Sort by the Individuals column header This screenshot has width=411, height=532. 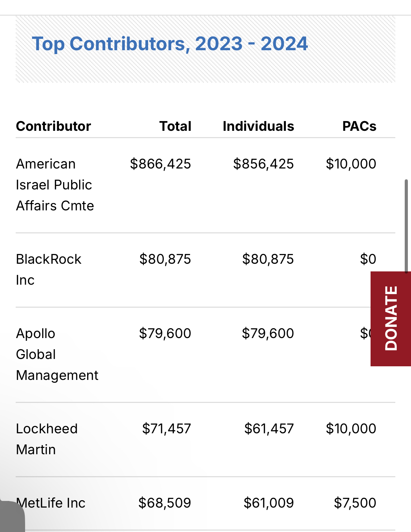(x=258, y=126)
